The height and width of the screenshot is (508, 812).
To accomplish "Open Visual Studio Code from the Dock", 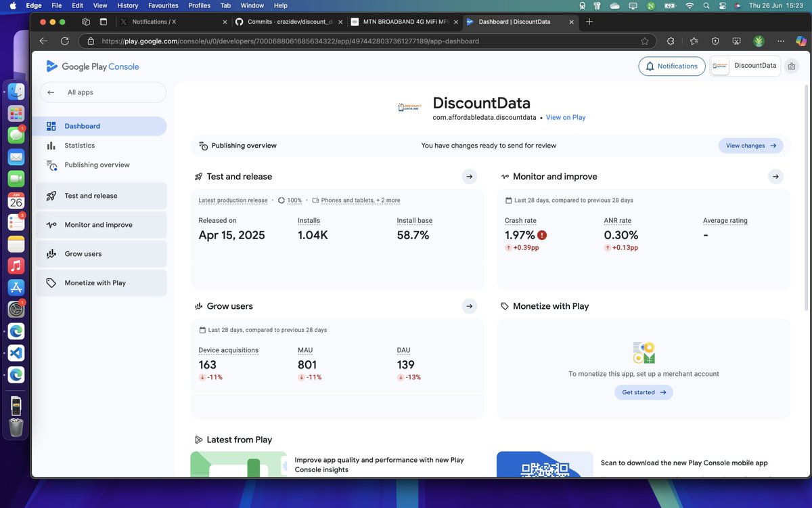I will [16, 353].
